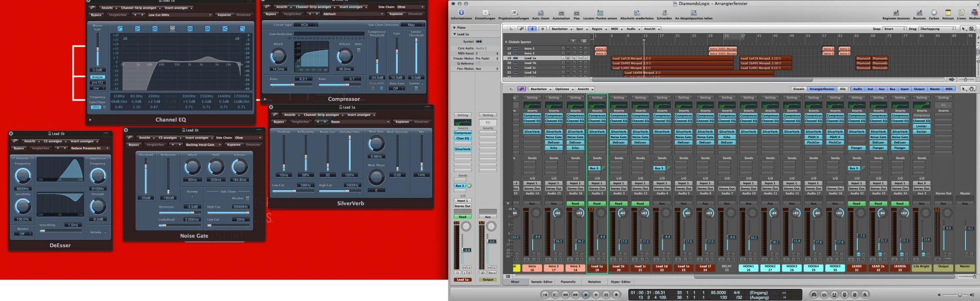Open the Snap dropdown set to Smart
Image resolution: width=980 pixels, height=301 pixels.
[x=895, y=29]
